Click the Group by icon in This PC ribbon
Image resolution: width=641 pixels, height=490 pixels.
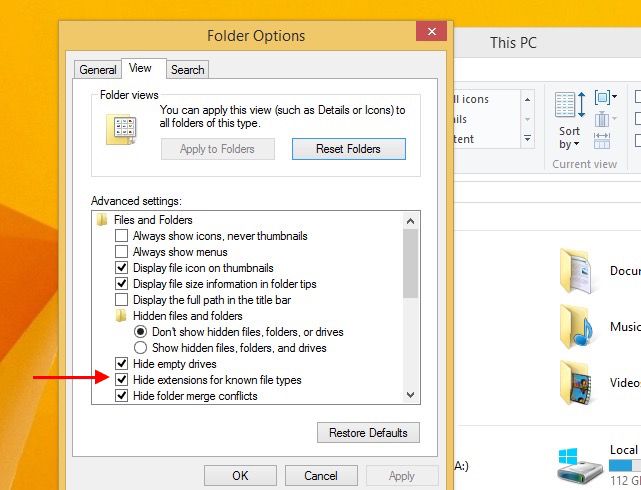tap(602, 97)
